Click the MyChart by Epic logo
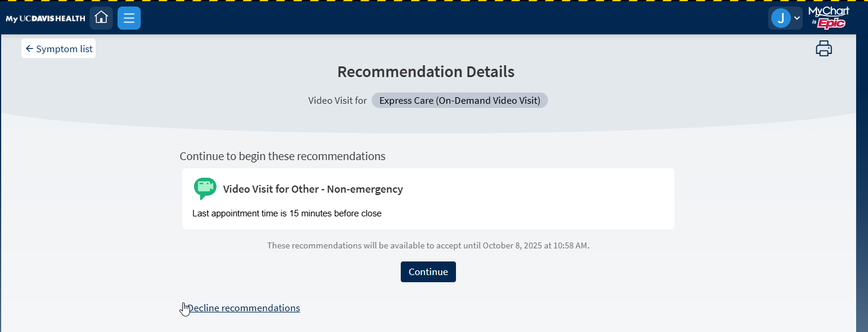The width and height of the screenshot is (868, 332). coord(829,18)
